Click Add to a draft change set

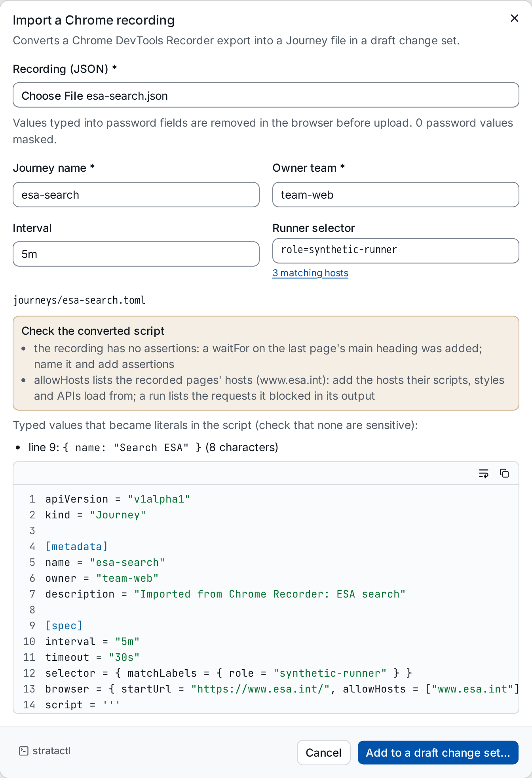click(438, 752)
